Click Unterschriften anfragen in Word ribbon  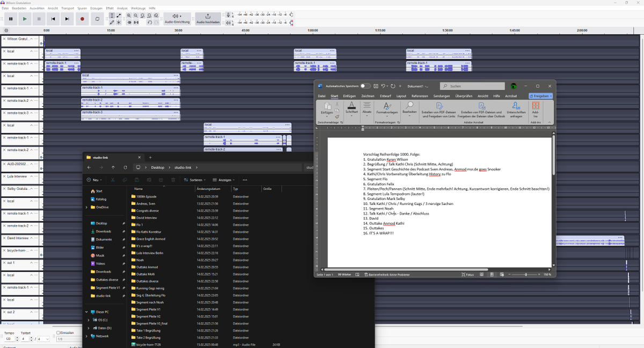click(x=516, y=110)
